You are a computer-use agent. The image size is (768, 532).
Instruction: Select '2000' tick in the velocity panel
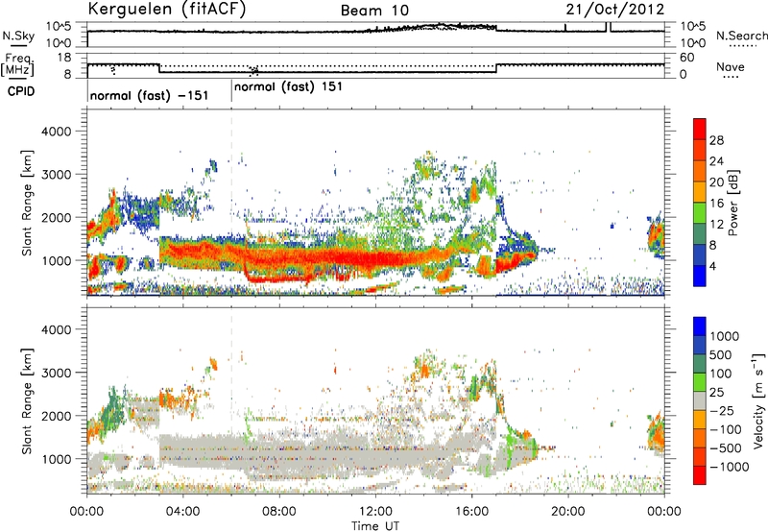click(57, 416)
